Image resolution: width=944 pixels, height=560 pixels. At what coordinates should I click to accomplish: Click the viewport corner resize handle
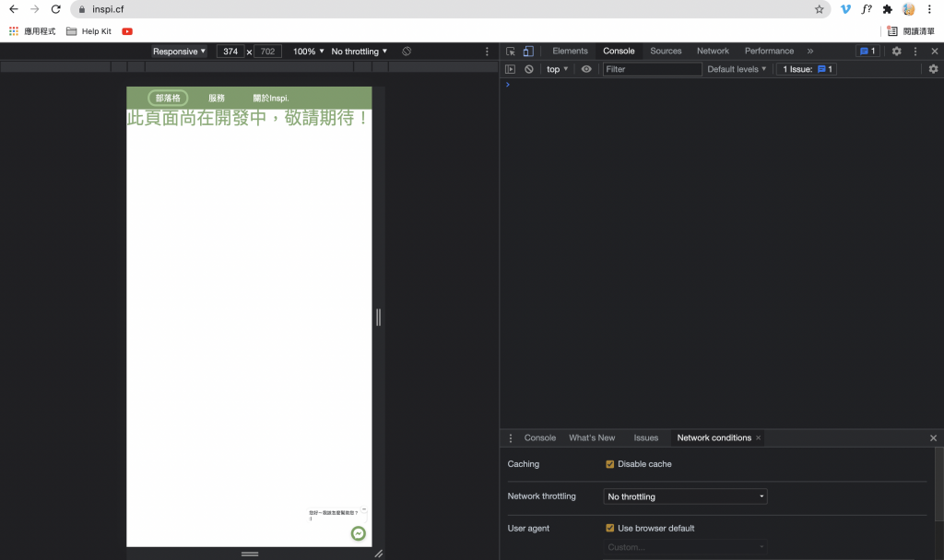tap(379, 554)
